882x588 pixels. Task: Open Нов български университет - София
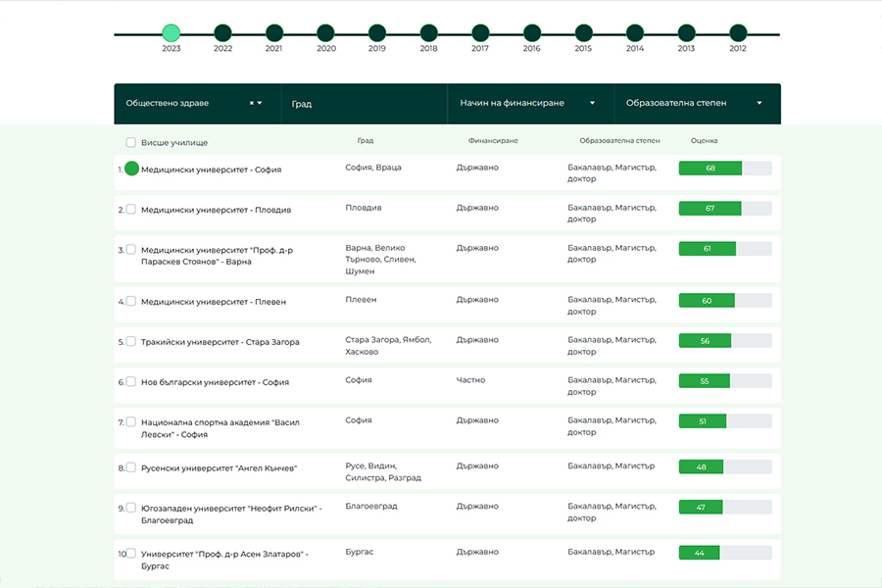point(215,382)
